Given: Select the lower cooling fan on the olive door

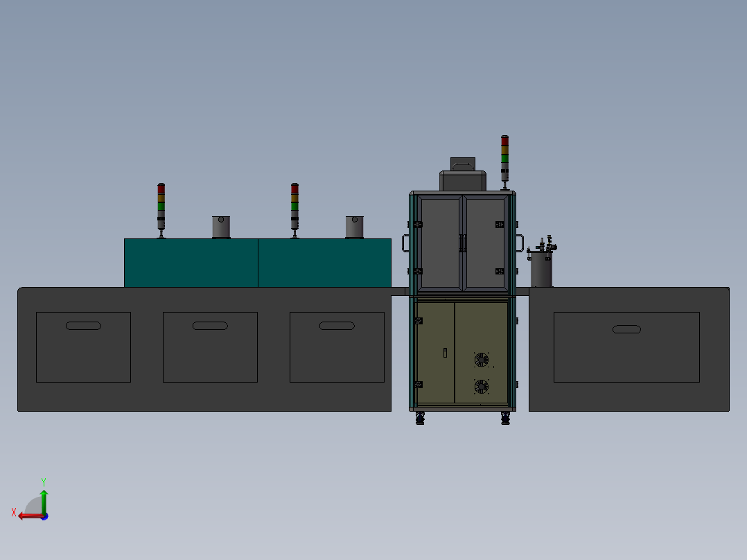Looking at the screenshot, I should (x=481, y=387).
